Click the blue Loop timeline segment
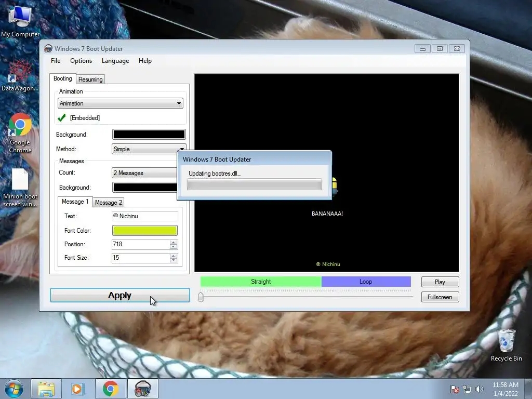This screenshot has width=532, height=399. (366, 282)
